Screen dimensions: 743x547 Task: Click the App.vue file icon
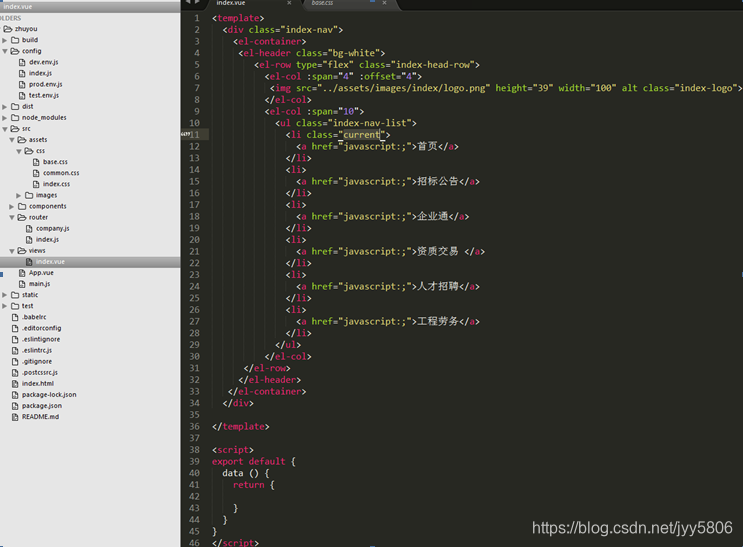[x=22, y=273]
